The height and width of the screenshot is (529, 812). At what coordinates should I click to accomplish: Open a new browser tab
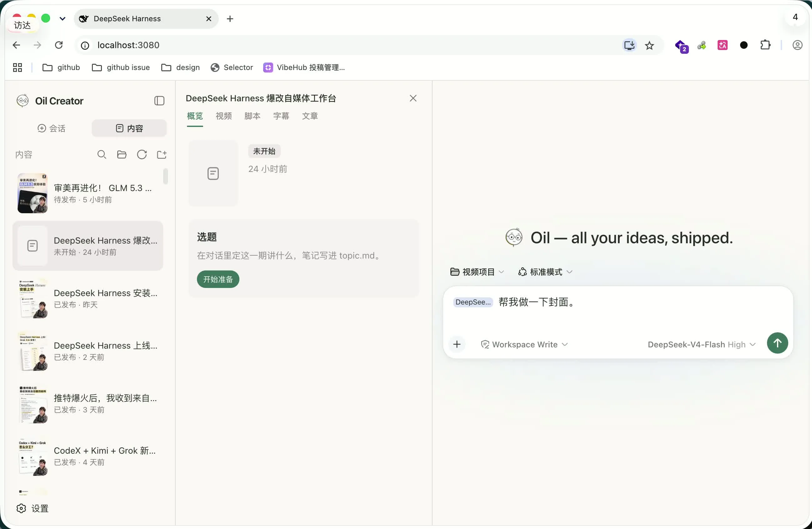(x=230, y=19)
